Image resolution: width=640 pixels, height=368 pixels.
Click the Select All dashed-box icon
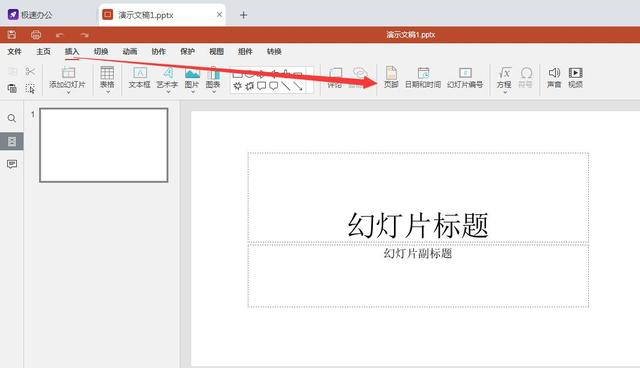(30, 88)
